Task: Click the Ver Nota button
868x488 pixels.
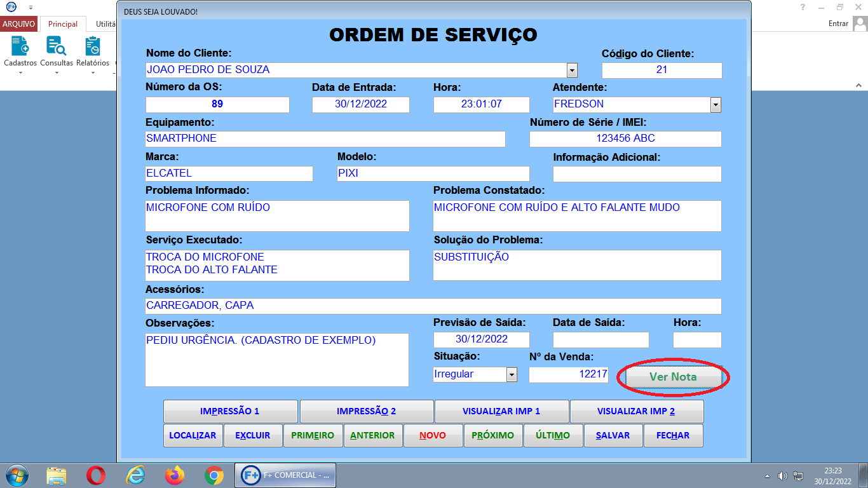Action: 673,377
